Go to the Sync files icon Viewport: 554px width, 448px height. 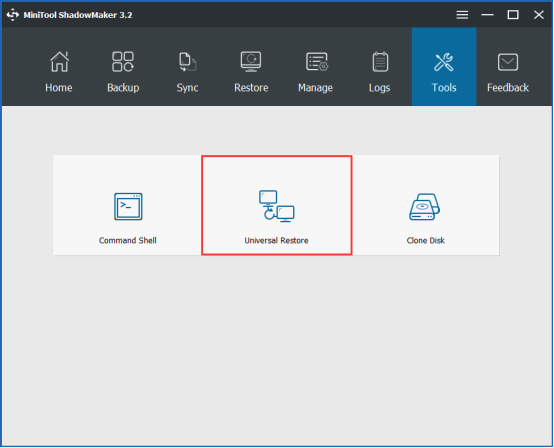(x=187, y=62)
